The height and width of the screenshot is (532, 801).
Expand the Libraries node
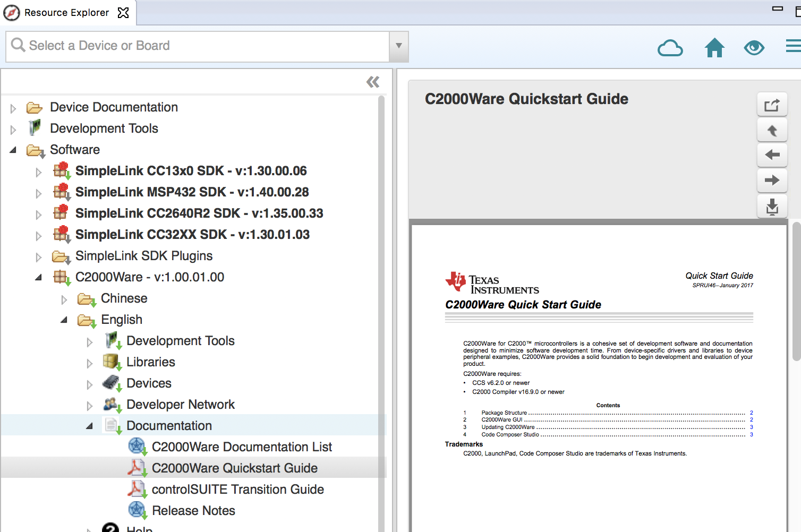point(89,363)
